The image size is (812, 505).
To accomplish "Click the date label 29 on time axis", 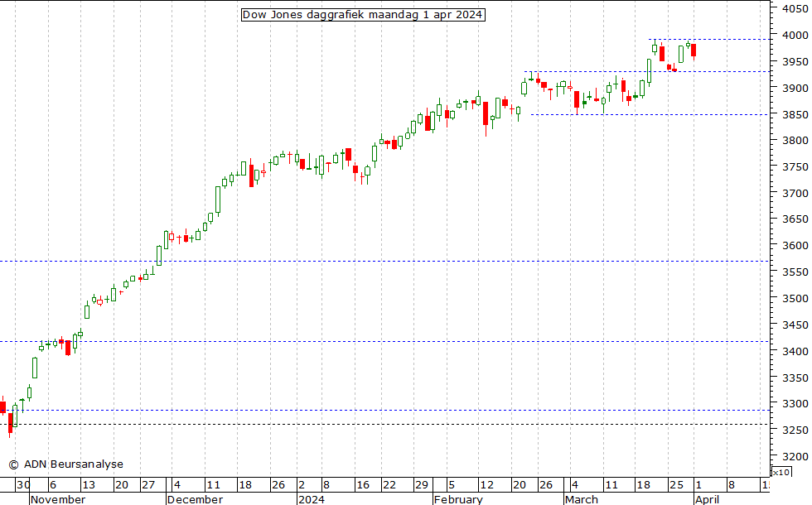I will (421, 485).
